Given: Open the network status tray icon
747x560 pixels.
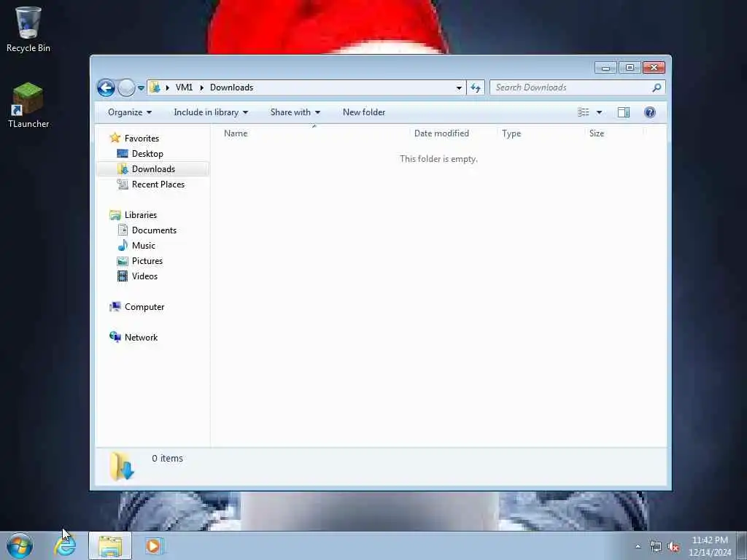Looking at the screenshot, I should [656, 547].
